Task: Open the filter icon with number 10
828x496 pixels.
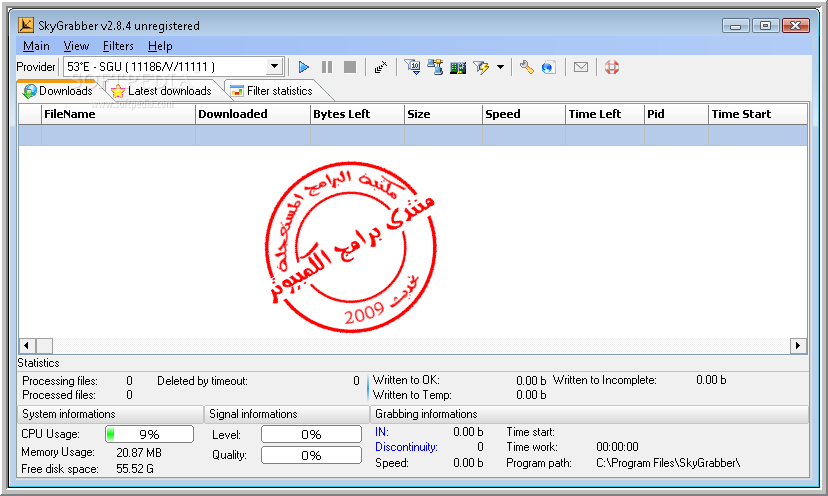Action: point(412,67)
